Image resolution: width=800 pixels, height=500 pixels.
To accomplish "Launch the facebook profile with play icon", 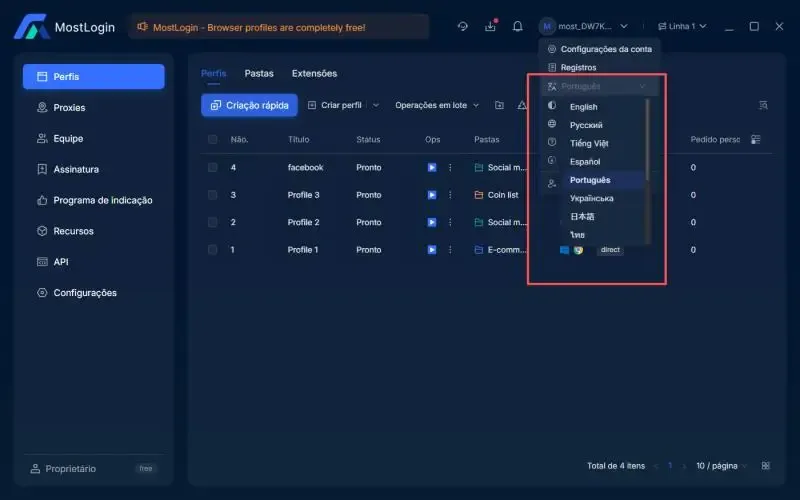I will click(432, 167).
